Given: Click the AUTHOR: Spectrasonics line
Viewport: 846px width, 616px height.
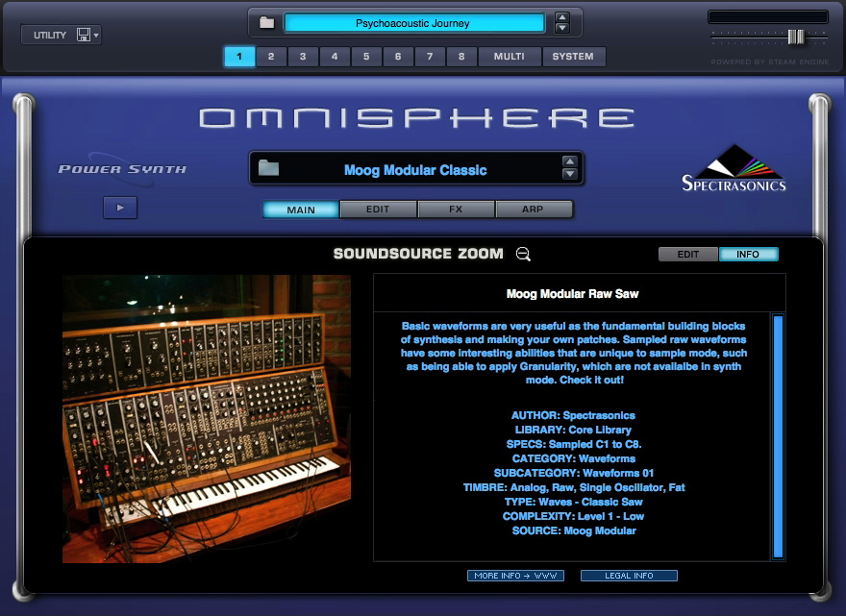Looking at the screenshot, I should [x=573, y=415].
